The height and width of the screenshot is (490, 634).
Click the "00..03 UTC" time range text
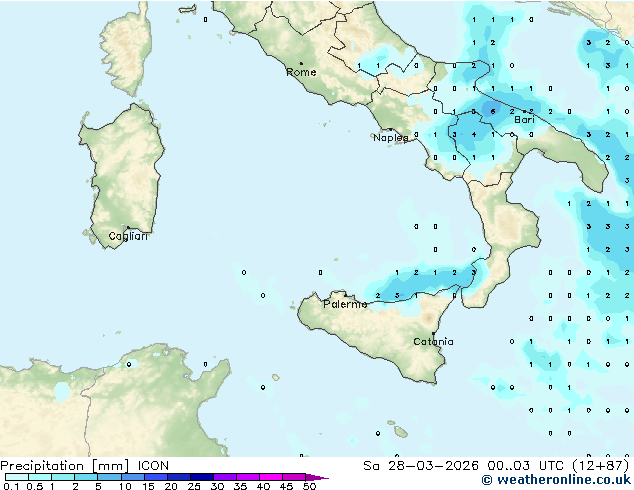coord(525,466)
